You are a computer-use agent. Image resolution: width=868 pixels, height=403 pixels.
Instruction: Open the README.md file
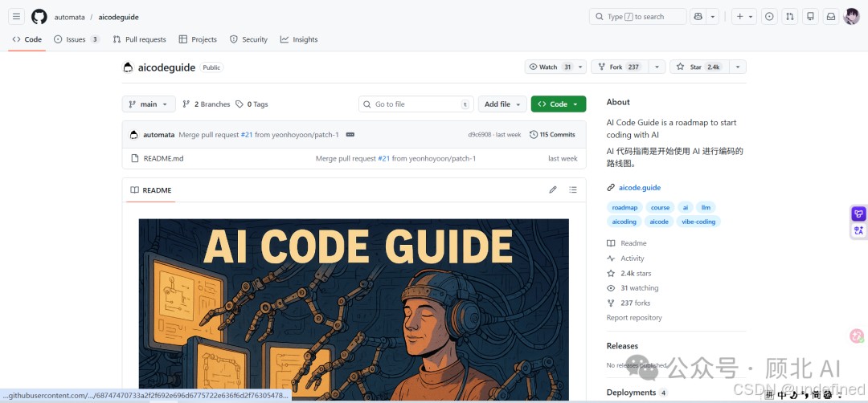[x=163, y=158]
